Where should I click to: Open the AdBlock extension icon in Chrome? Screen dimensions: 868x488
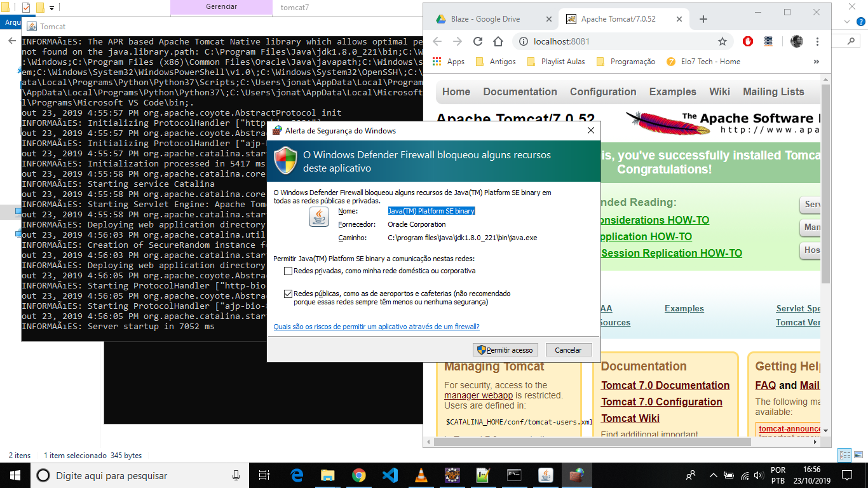(748, 41)
